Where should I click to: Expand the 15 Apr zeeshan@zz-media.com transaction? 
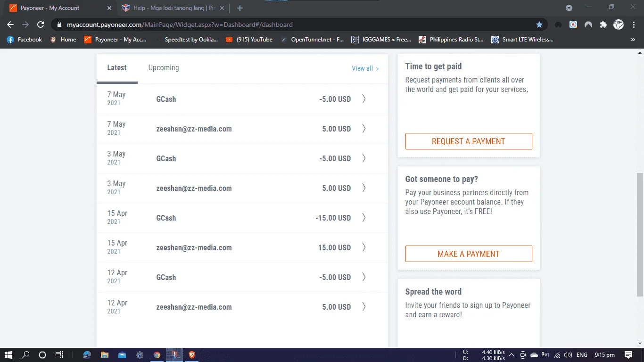pyautogui.click(x=363, y=247)
